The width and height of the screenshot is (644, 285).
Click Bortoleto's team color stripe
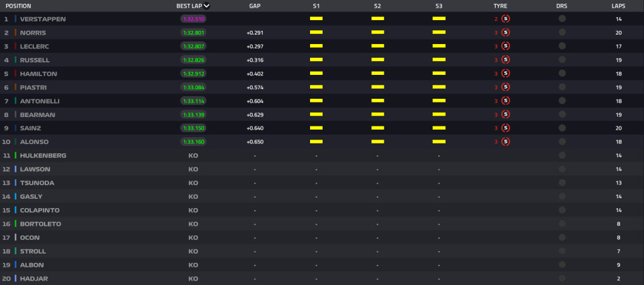16,223
